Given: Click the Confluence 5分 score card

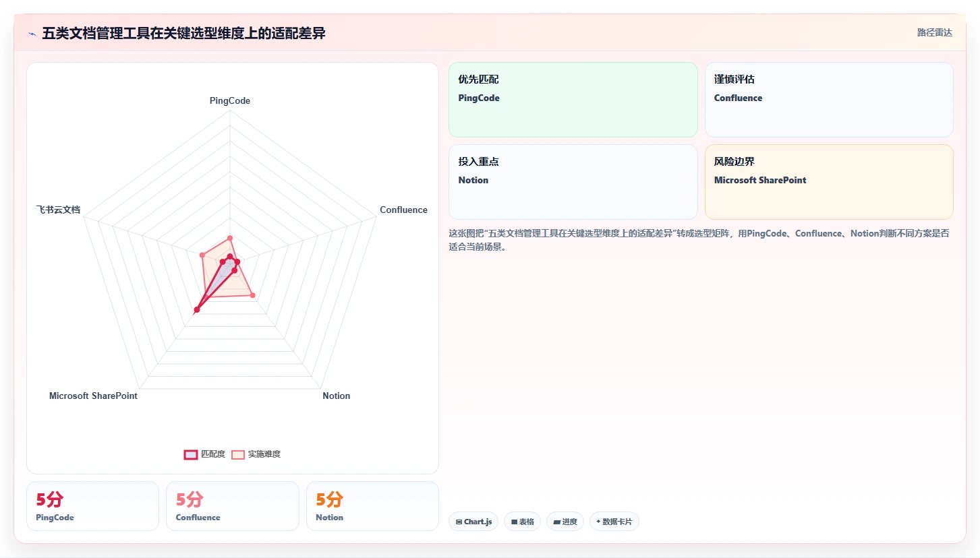Looking at the screenshot, I should [232, 506].
